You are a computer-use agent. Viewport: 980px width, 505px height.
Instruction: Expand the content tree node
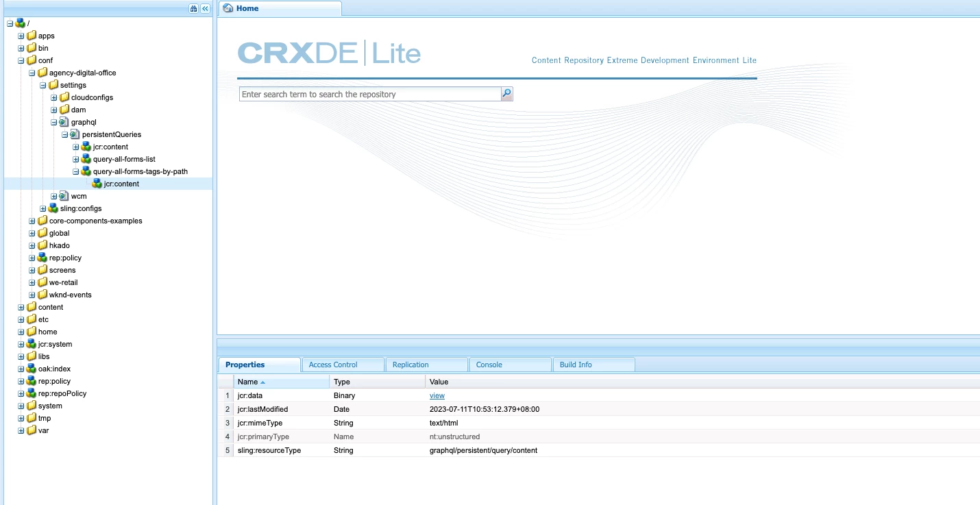[x=21, y=308]
